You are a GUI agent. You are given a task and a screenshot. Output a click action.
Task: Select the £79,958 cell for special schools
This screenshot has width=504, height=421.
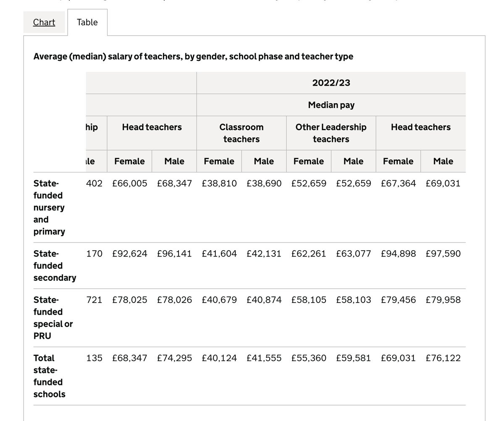[x=443, y=300]
